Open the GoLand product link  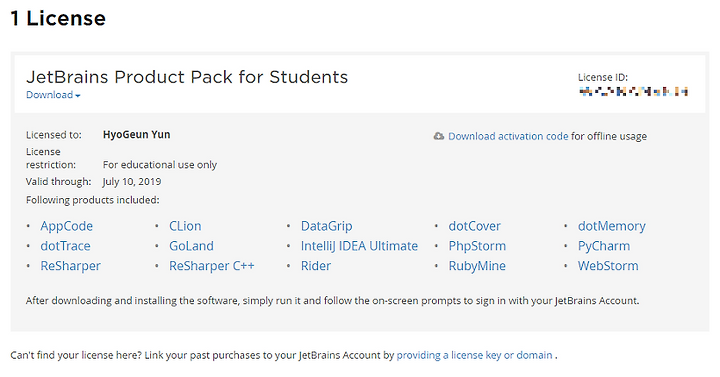point(191,246)
